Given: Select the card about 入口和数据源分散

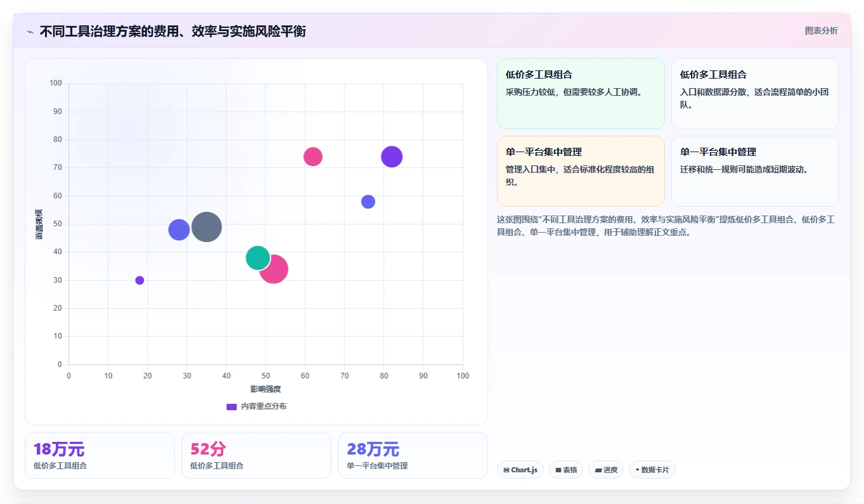Looking at the screenshot, I should pyautogui.click(x=755, y=94).
